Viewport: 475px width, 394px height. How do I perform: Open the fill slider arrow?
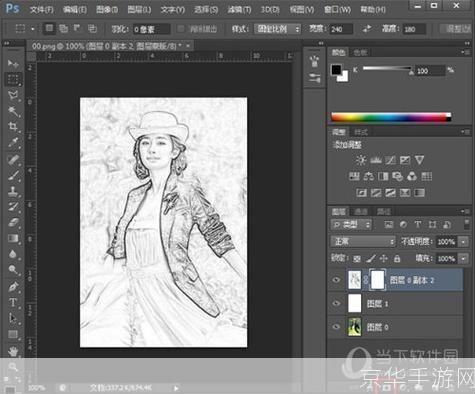(463, 259)
